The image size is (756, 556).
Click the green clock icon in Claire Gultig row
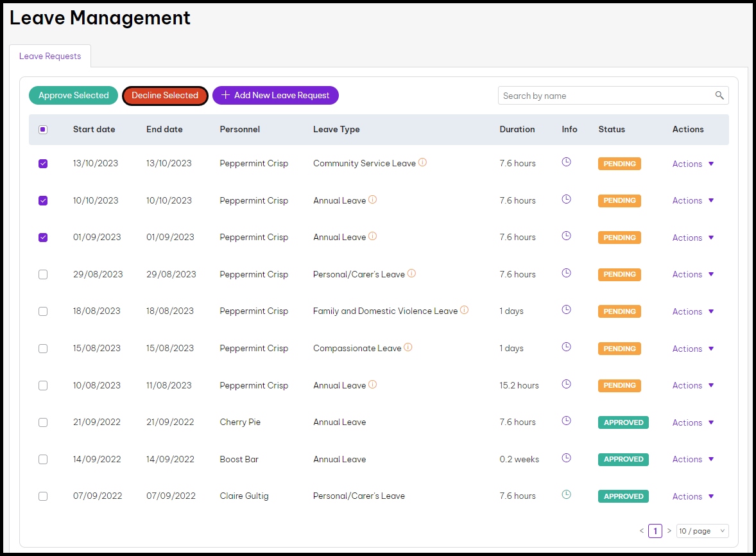[x=566, y=495]
